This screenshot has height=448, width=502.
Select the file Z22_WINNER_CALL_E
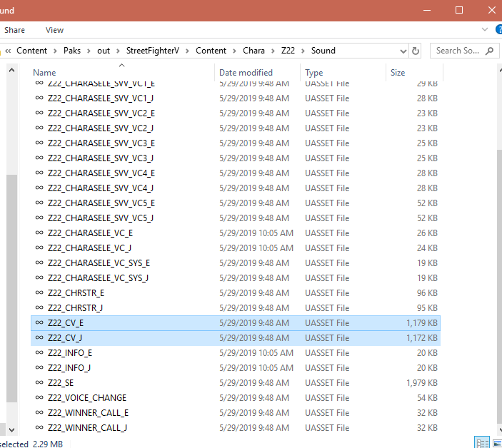tap(236, 413)
